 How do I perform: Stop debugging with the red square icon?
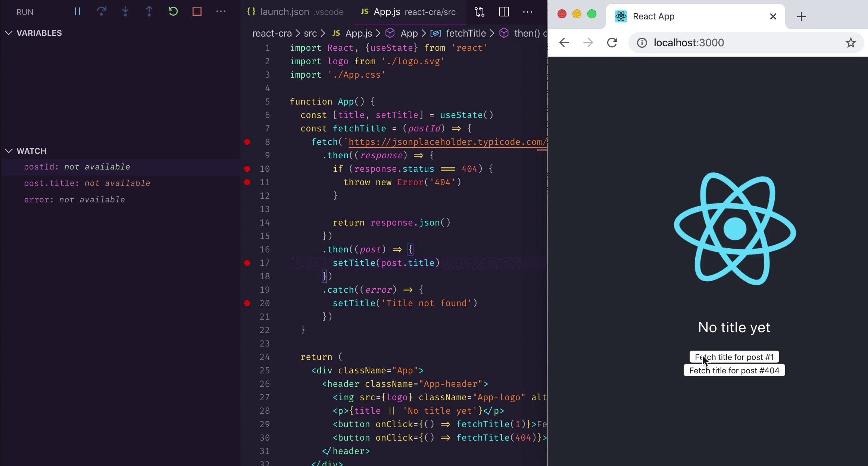click(x=197, y=12)
